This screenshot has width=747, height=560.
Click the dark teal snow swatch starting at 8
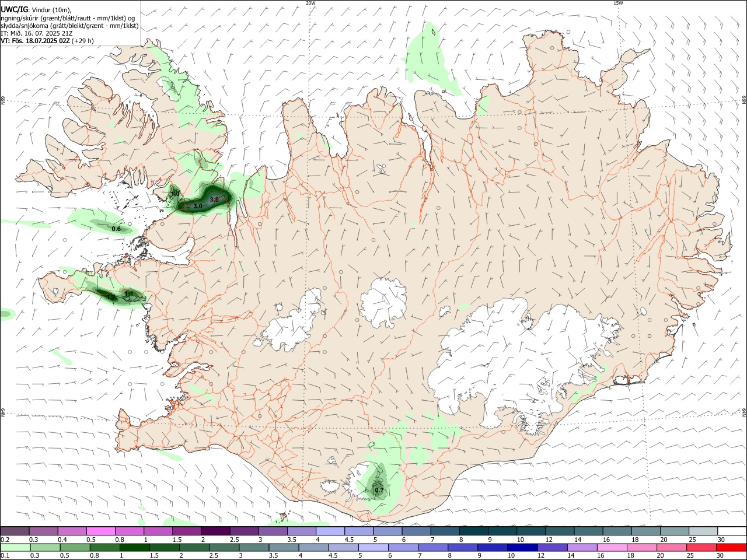pyautogui.click(x=473, y=531)
